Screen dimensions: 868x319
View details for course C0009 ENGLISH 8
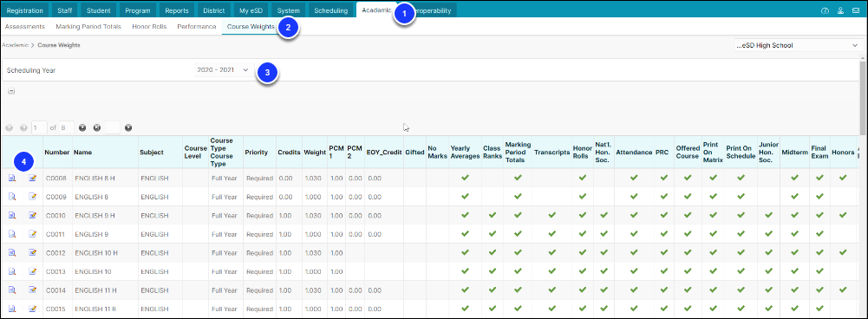pyautogui.click(x=12, y=197)
